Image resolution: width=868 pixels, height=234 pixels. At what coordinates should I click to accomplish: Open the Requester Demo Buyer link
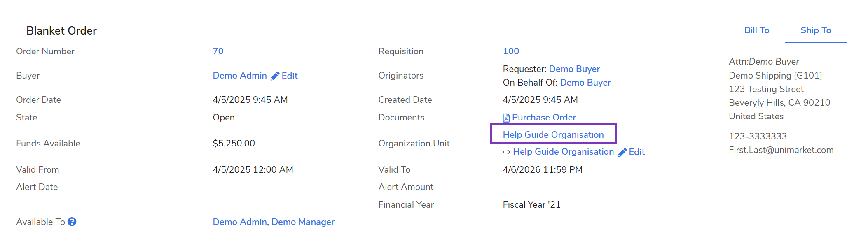(574, 69)
